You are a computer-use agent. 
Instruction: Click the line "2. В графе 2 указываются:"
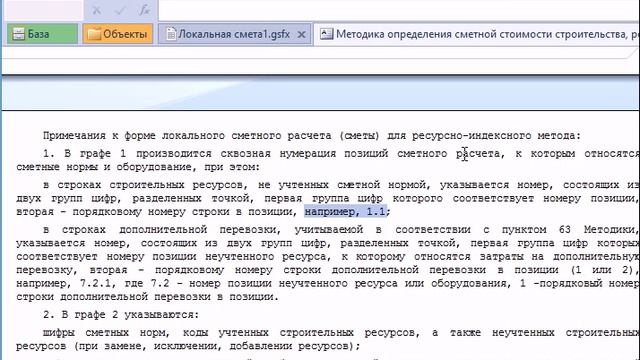(121, 315)
